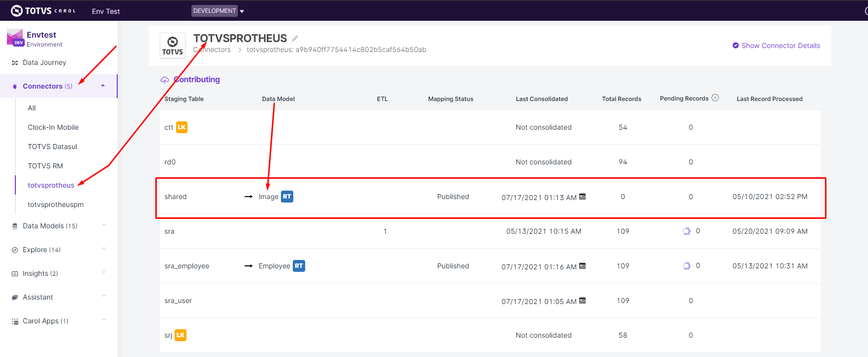Select All under Connectors
The height and width of the screenshot is (357, 868).
coord(32,108)
